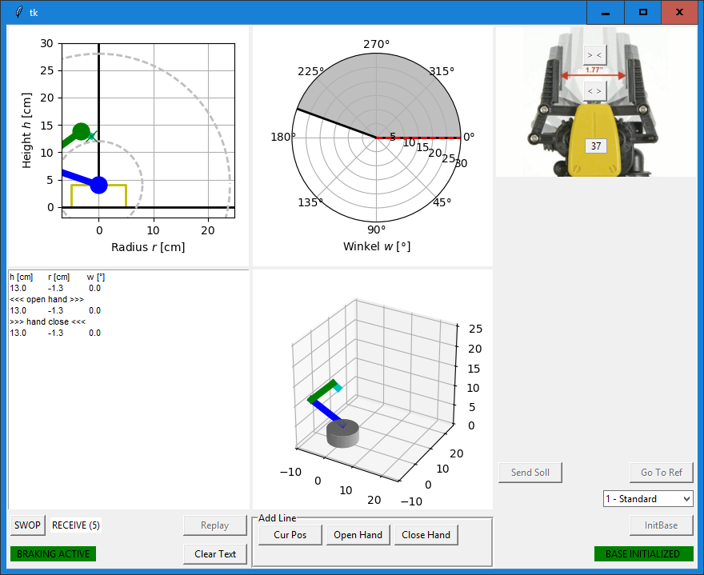This screenshot has width=704, height=575.
Task: Click the Close Hand button
Action: tap(425, 535)
